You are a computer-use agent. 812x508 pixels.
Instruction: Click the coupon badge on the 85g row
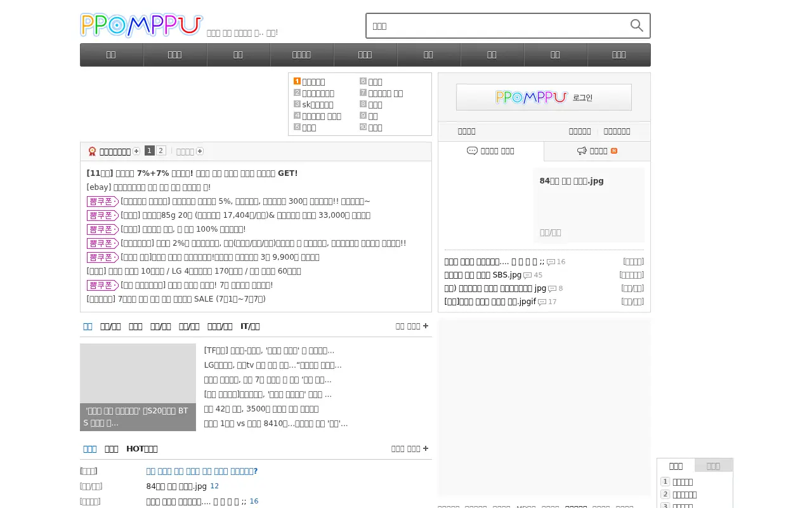point(103,215)
